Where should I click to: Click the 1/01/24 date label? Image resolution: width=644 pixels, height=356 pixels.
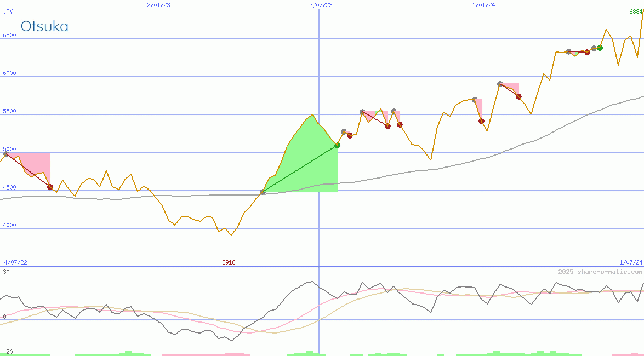[x=483, y=5]
